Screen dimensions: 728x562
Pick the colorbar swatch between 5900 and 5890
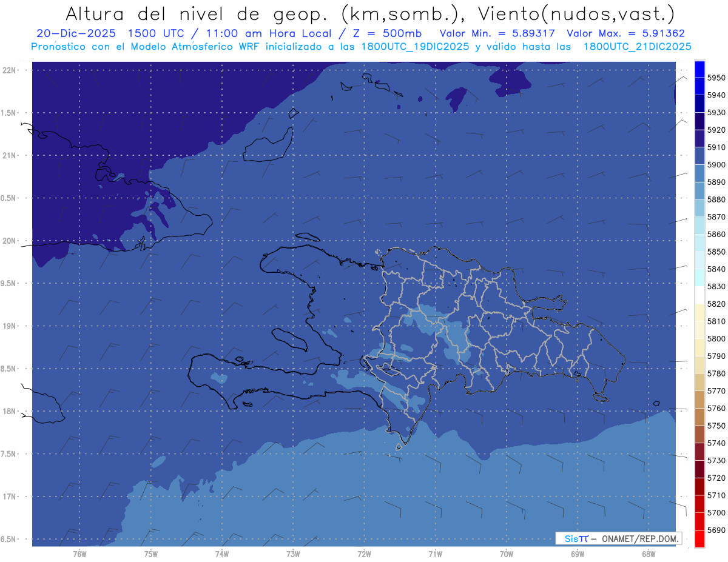pyautogui.click(x=699, y=173)
